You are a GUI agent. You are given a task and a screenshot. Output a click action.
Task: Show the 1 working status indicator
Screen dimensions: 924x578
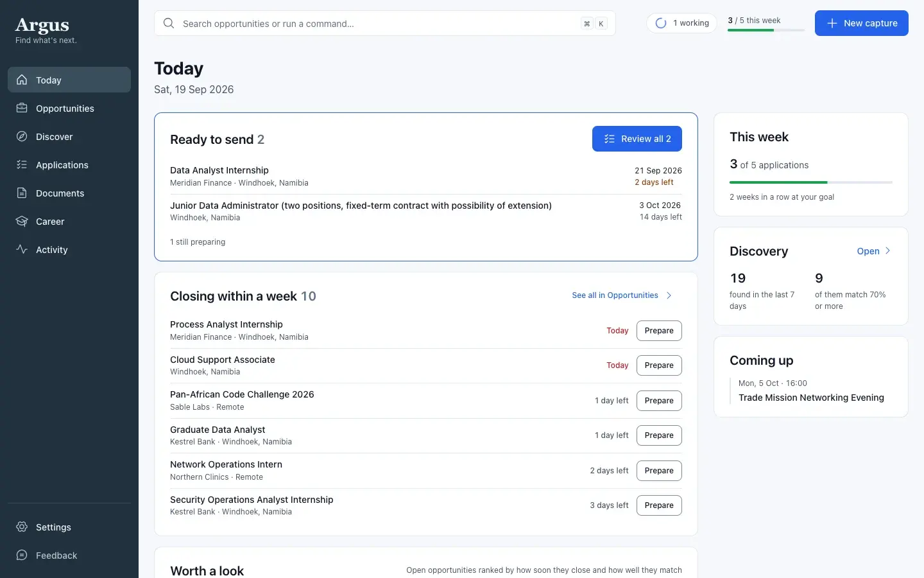[x=681, y=23]
